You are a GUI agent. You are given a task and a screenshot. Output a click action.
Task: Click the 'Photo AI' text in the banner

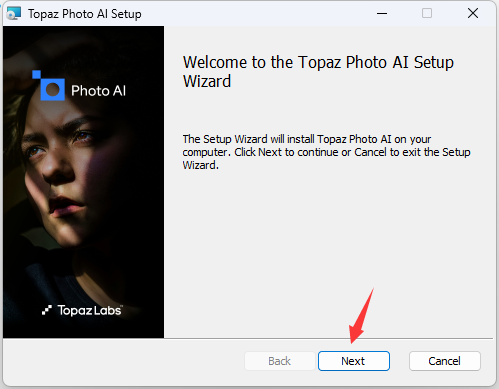99,91
